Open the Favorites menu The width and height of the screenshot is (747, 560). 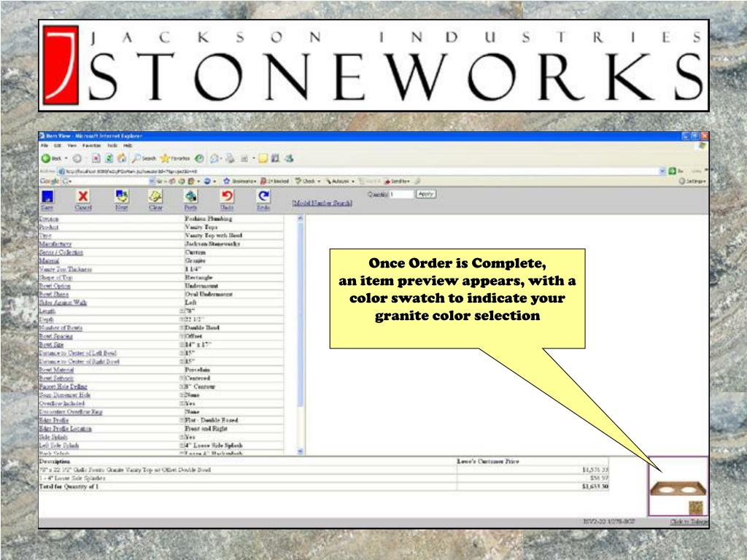[91, 145]
